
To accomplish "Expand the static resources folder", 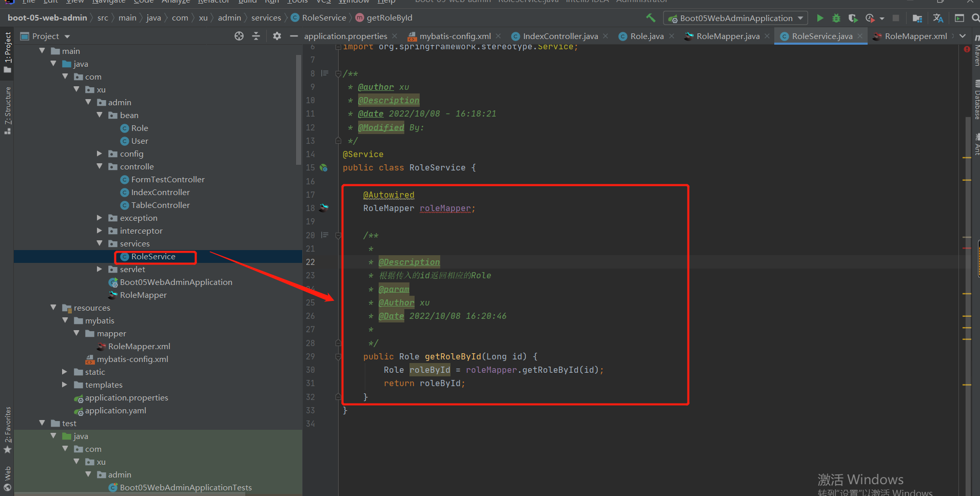I will click(x=65, y=372).
